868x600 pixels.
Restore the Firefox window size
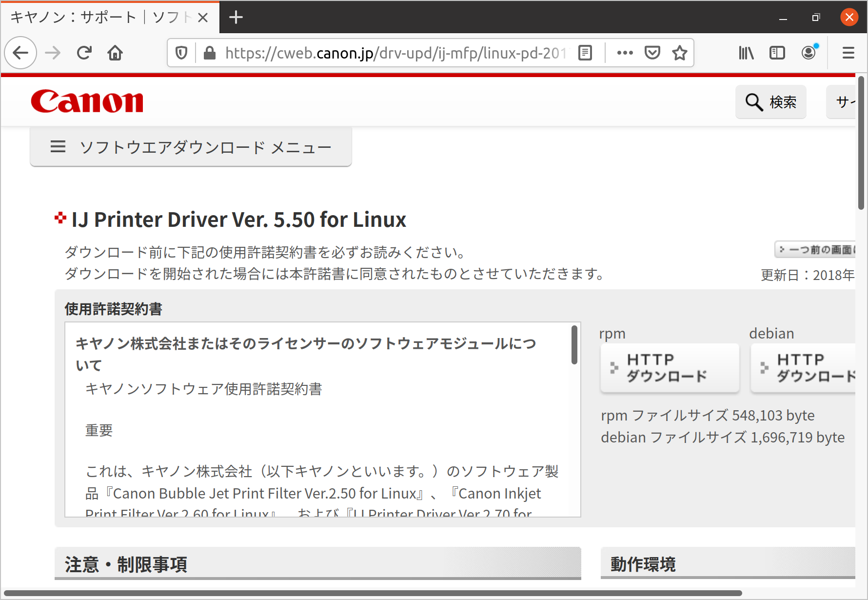pos(816,18)
